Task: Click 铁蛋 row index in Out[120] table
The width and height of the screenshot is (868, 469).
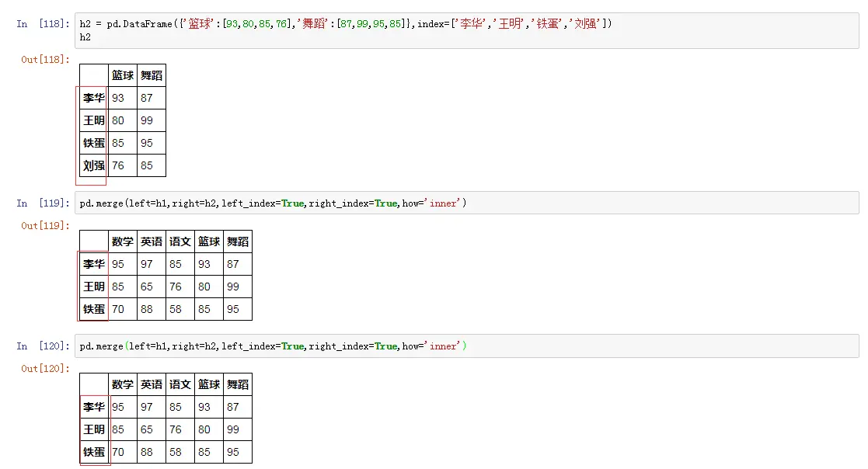Action: coord(93,452)
